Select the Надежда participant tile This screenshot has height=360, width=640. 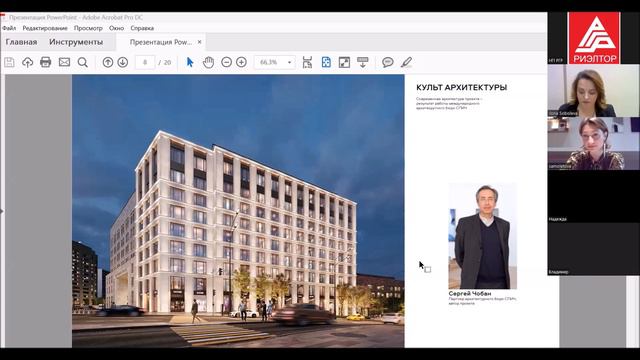point(593,196)
